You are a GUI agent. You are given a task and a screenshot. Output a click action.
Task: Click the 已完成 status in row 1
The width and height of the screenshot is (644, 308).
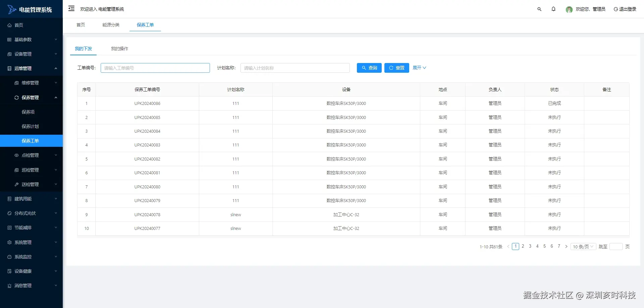(x=554, y=104)
